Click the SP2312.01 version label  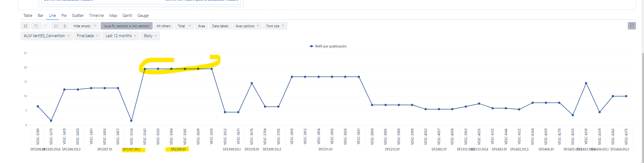coord(392,149)
